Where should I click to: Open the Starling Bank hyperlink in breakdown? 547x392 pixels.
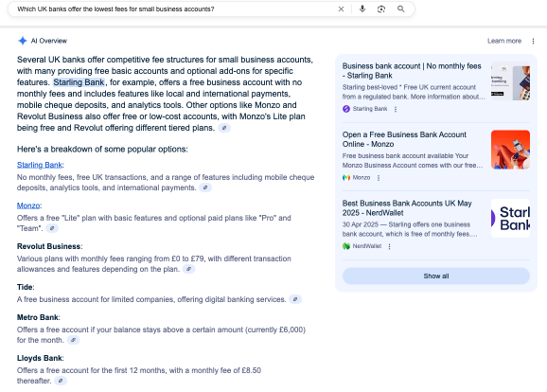tap(40, 165)
